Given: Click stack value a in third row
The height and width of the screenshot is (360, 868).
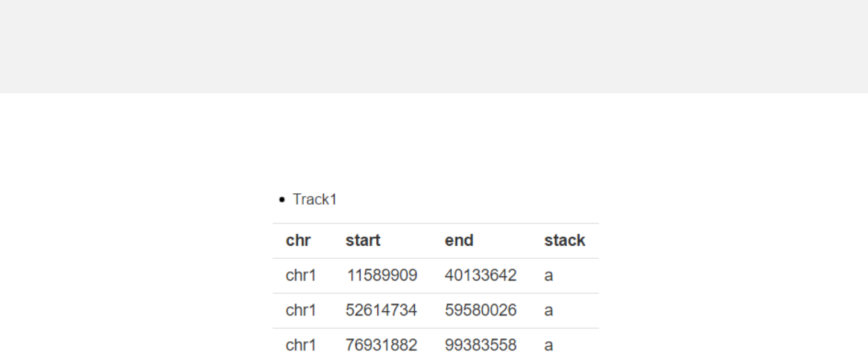Looking at the screenshot, I should (549, 346).
